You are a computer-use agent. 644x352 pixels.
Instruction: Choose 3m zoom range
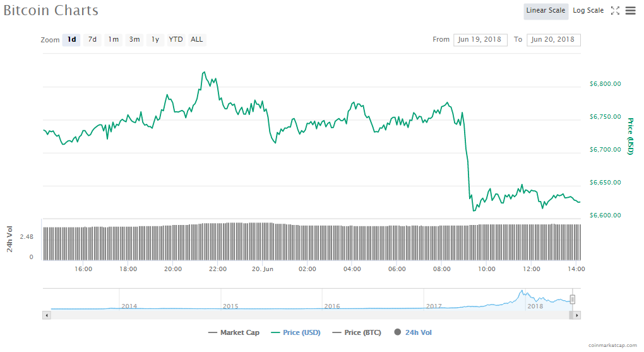pyautogui.click(x=134, y=40)
